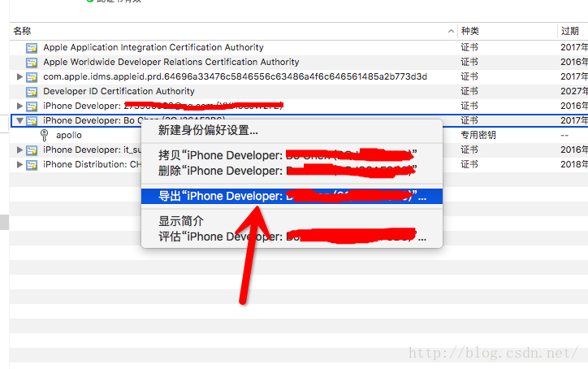Sort by the 名称 column header
Screen dimensions: 588x369
click(x=22, y=31)
